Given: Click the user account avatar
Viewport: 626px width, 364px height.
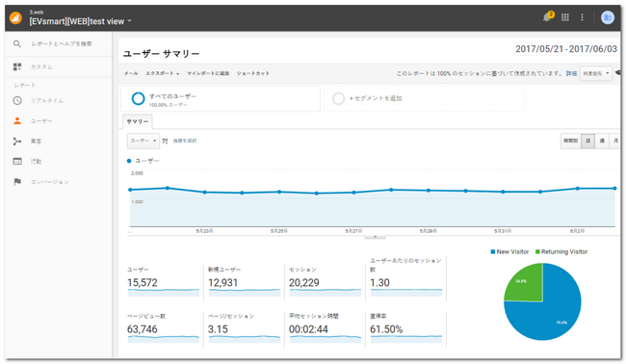Looking at the screenshot, I should tap(608, 17).
